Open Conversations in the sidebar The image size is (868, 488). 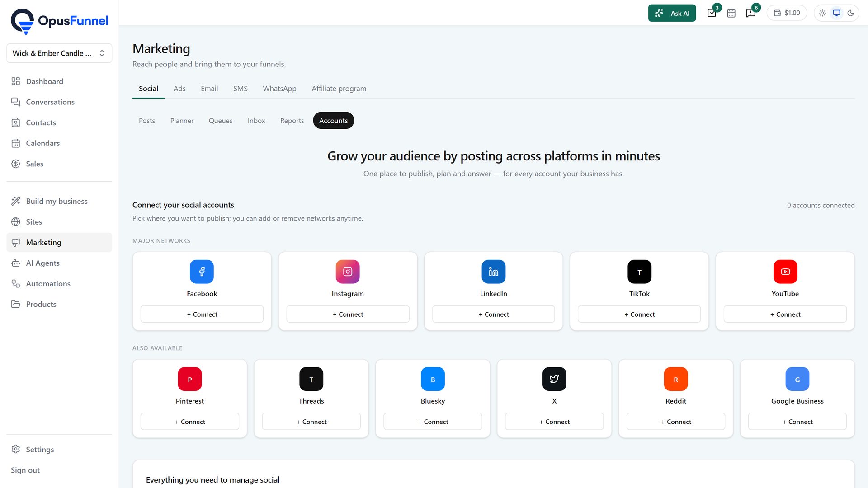click(59, 102)
